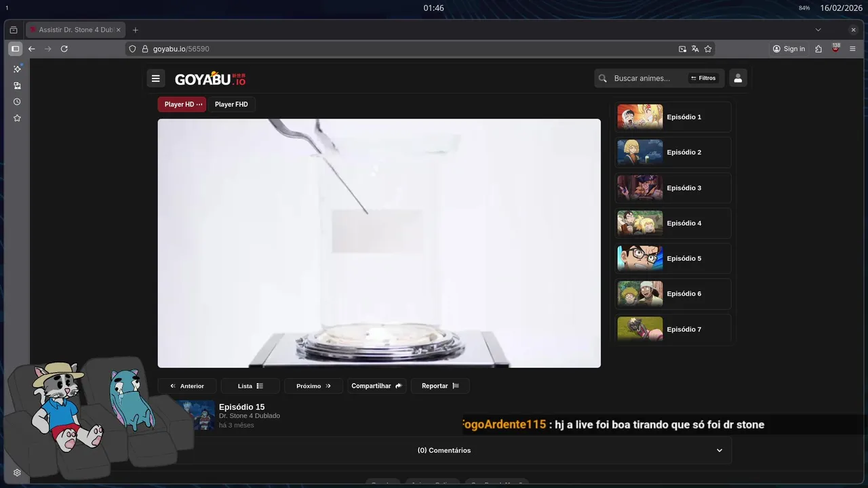Image resolution: width=868 pixels, height=488 pixels.
Task: Toggle the browser sidebar button
Action: [x=15, y=49]
